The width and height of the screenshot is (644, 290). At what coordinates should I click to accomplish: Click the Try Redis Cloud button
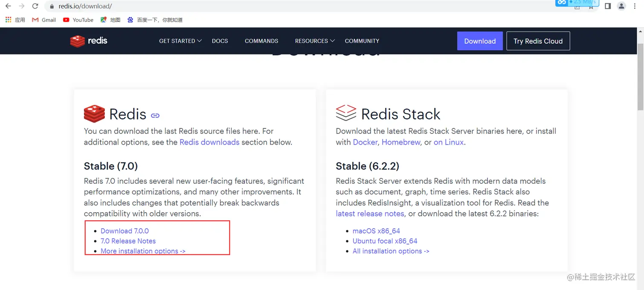[x=538, y=41]
